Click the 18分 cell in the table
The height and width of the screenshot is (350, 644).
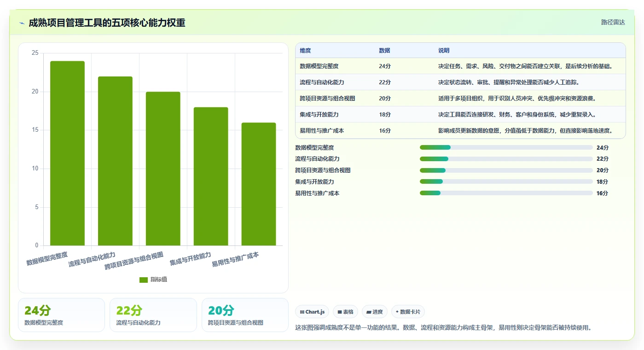coord(385,115)
